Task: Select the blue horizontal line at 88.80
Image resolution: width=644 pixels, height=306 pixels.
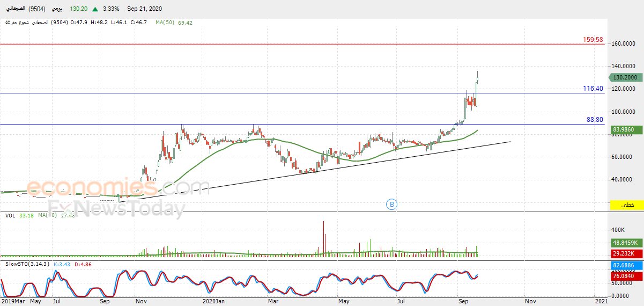Action: tap(302, 125)
